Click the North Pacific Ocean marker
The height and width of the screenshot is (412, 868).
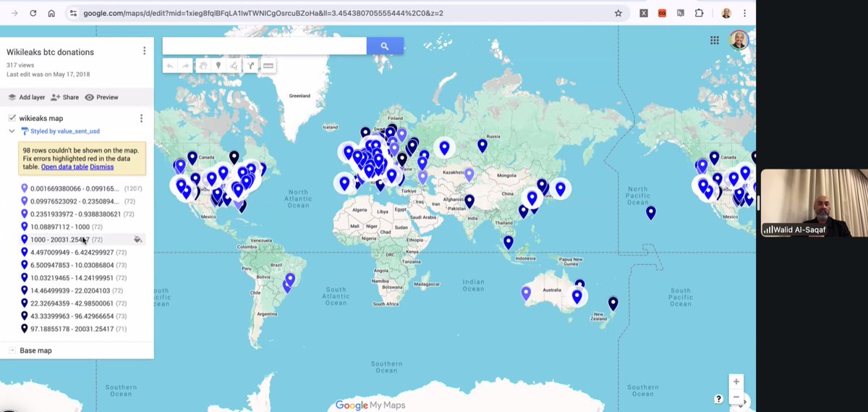click(651, 213)
